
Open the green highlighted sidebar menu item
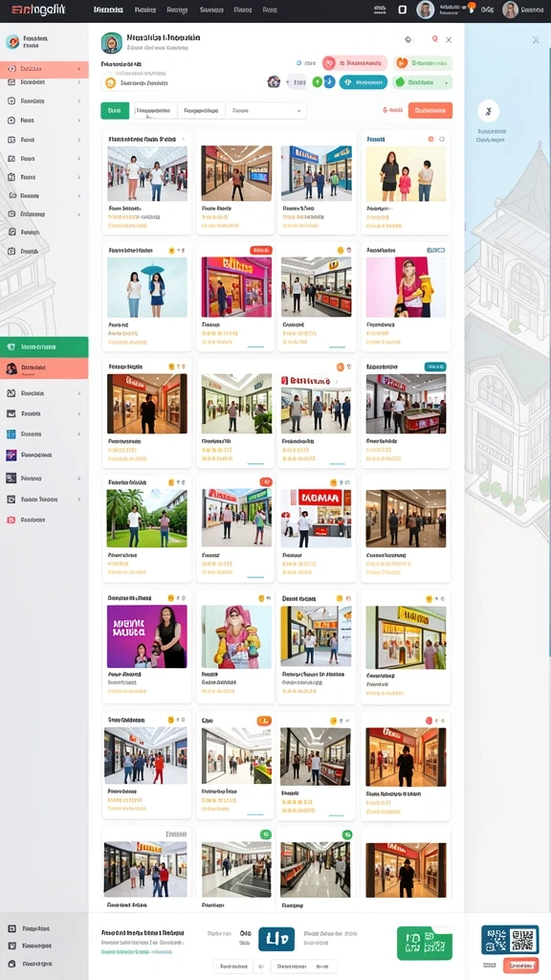[x=44, y=346]
